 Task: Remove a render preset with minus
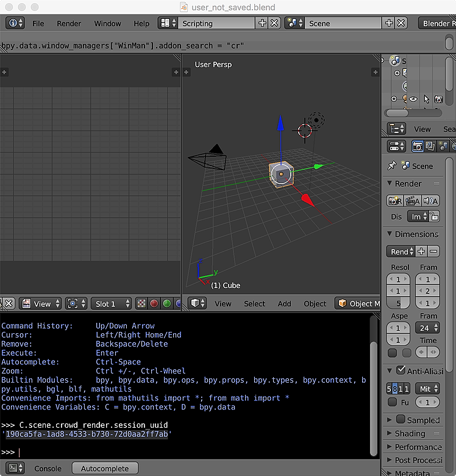pyautogui.click(x=434, y=251)
